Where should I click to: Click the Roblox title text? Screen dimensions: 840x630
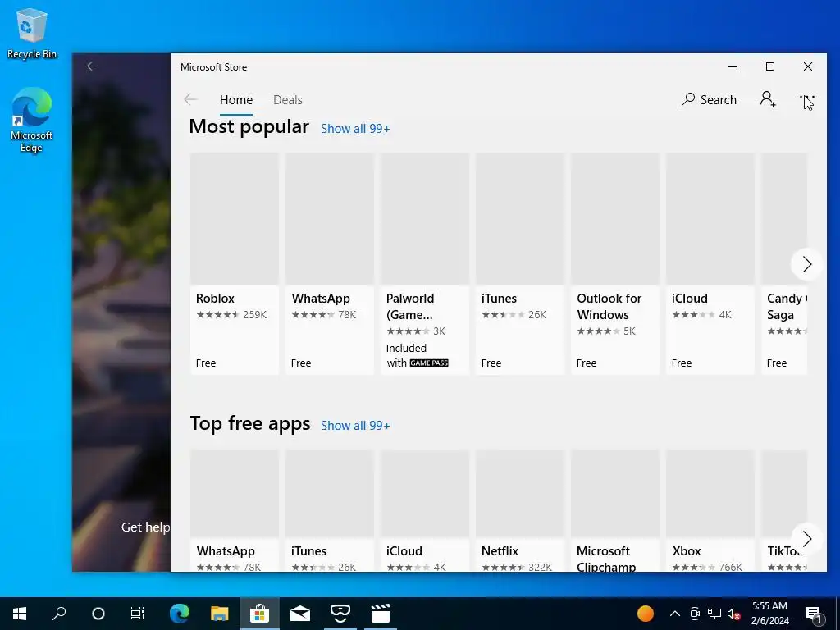[215, 299]
